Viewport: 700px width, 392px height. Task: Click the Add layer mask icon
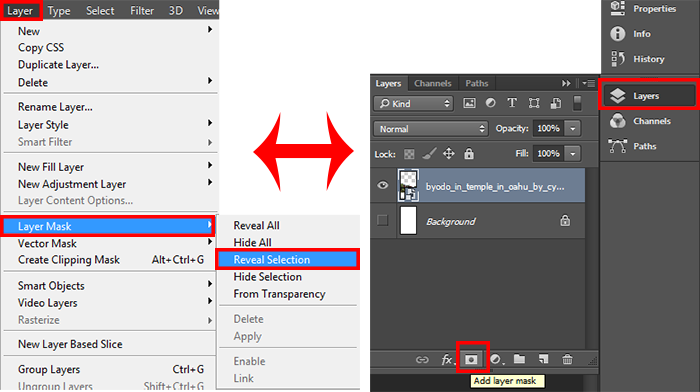(471, 359)
